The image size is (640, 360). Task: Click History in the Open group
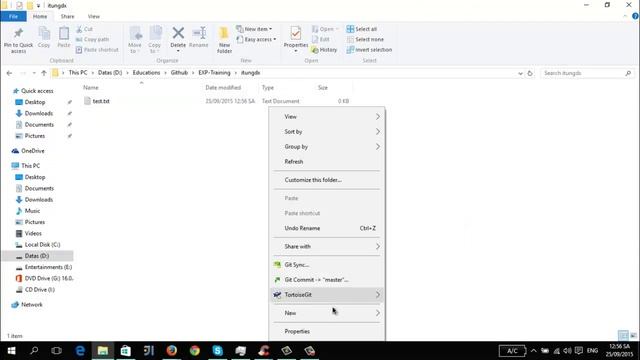pyautogui.click(x=324, y=50)
